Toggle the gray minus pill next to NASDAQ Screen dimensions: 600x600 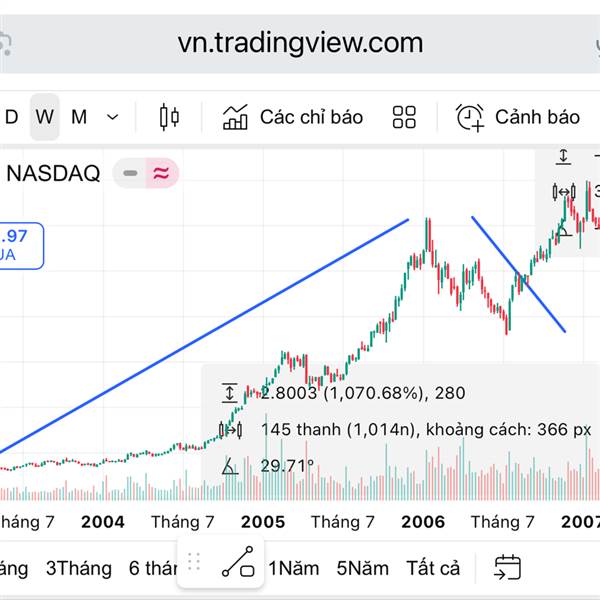tap(129, 173)
